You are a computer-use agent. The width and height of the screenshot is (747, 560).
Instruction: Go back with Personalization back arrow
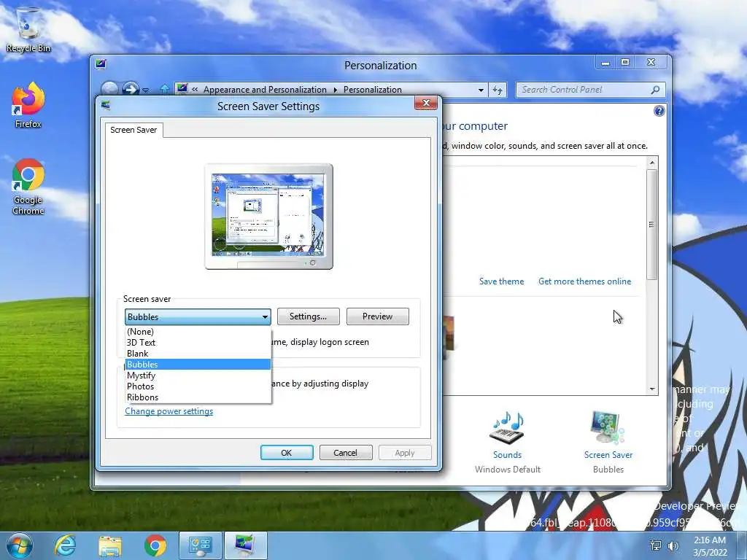coord(109,89)
